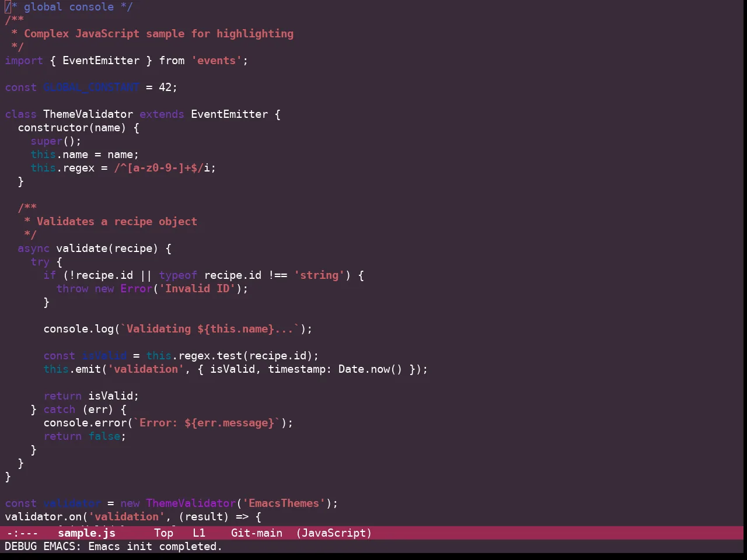747x560 pixels.
Task: Click the 'throw' keyword
Action: pyautogui.click(x=72, y=289)
